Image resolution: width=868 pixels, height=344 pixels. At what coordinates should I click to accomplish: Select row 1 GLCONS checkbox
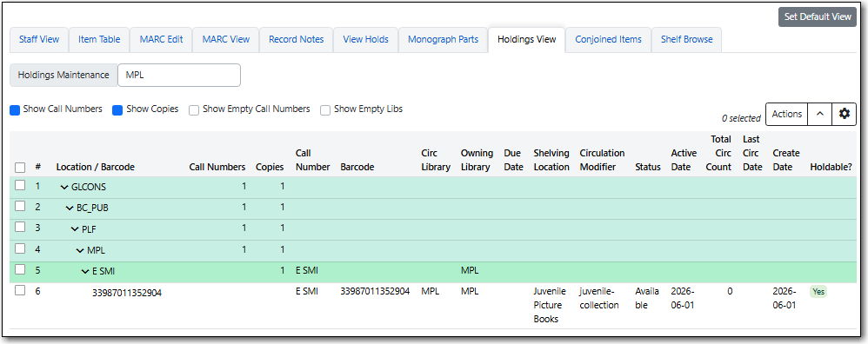pos(20,186)
